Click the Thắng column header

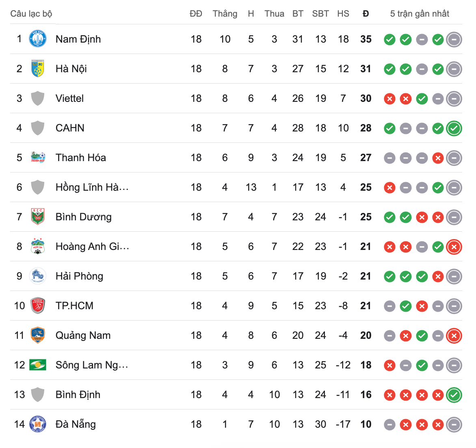225,13
